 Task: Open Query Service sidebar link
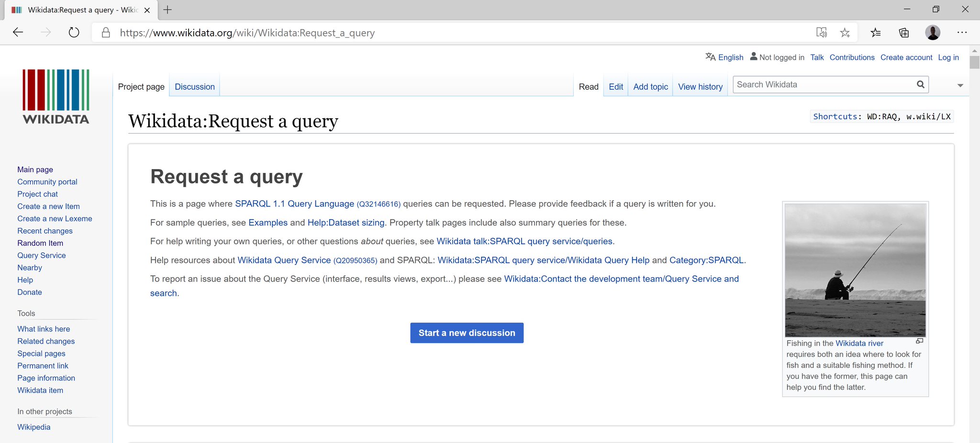click(42, 255)
